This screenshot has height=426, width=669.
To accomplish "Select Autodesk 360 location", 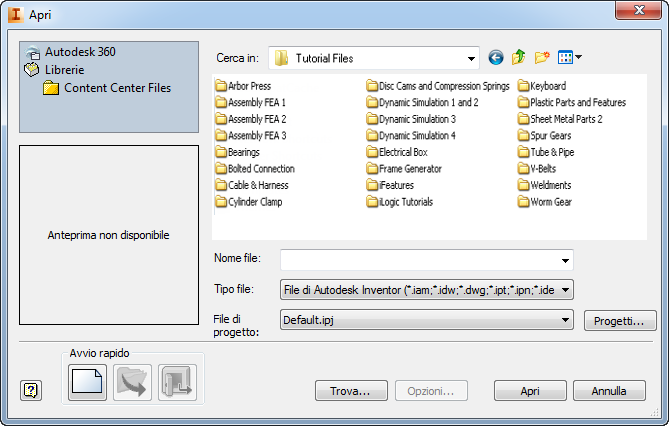I will click(70, 52).
